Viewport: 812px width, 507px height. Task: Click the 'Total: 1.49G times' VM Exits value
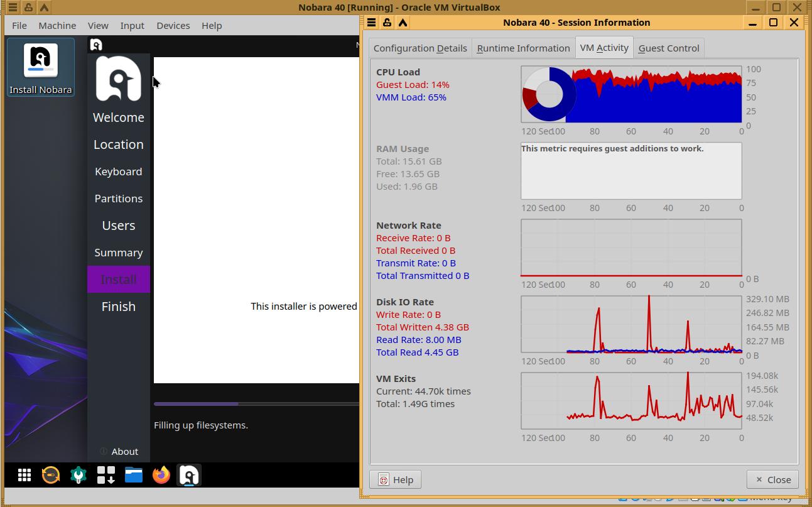pyautogui.click(x=415, y=404)
